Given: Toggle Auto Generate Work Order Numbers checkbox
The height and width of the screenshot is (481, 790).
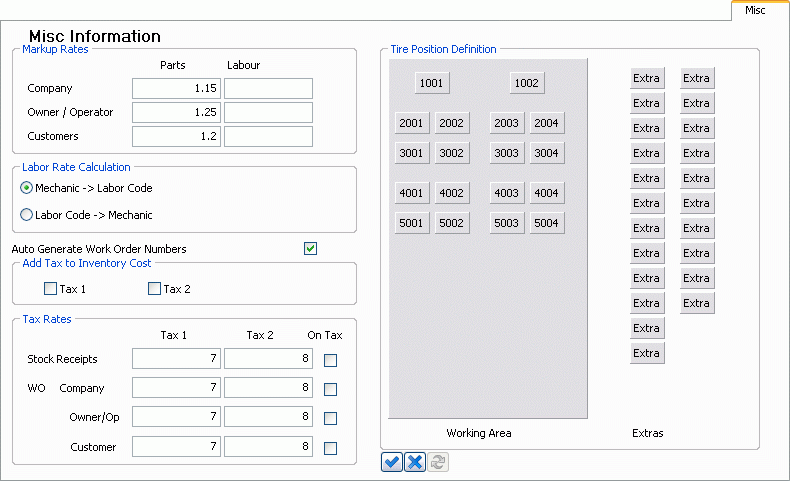Looking at the screenshot, I should tap(310, 249).
